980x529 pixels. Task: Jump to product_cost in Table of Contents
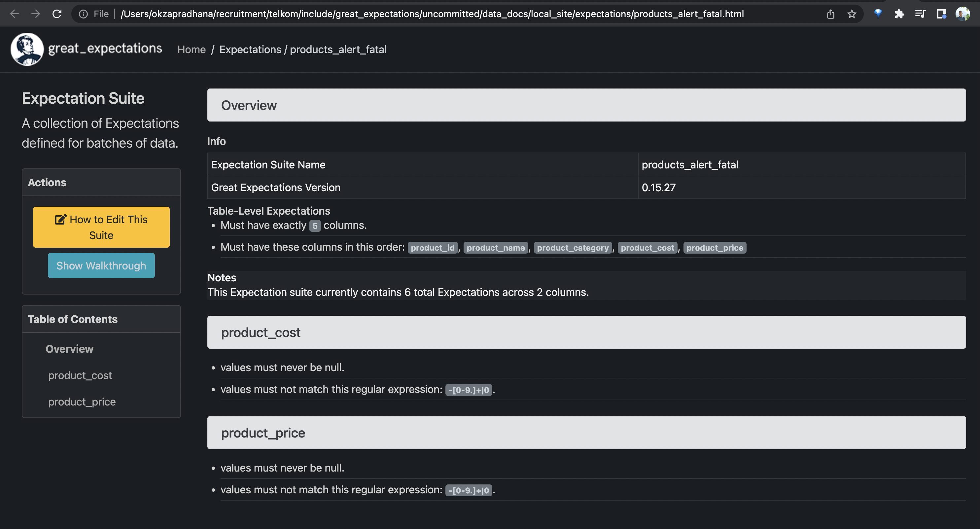[x=80, y=375]
